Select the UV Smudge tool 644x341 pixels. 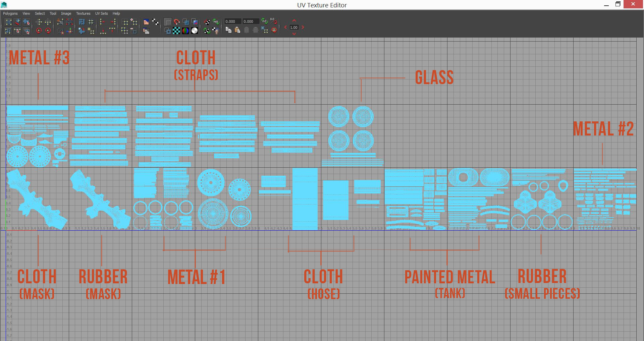(x=8, y=31)
